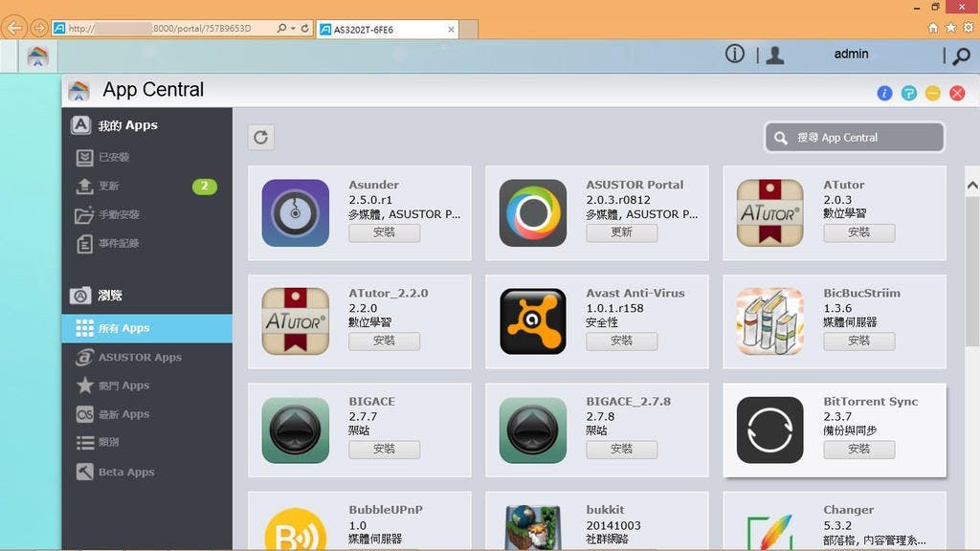Click the BitTorrent Sync title text
The width and height of the screenshot is (980, 551).
click(871, 401)
